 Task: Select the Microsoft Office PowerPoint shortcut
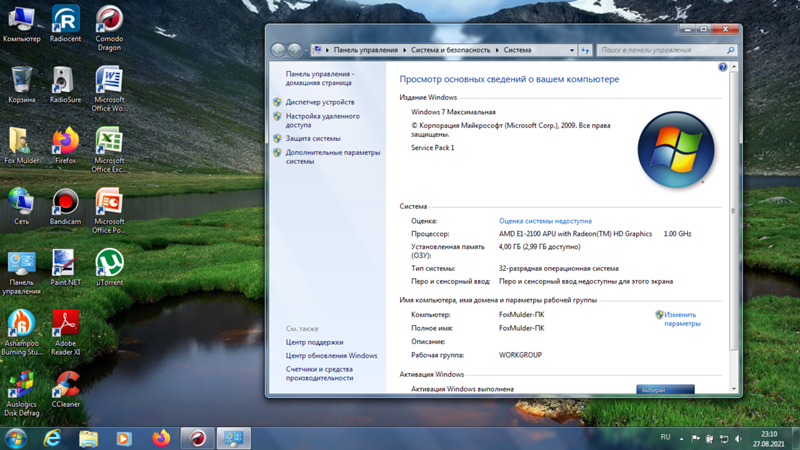click(x=109, y=210)
